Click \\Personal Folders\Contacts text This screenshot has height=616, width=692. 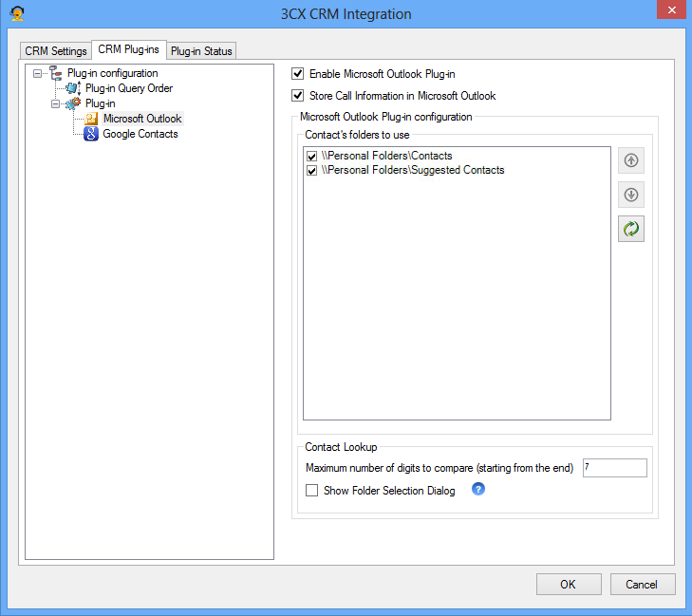[386, 156]
